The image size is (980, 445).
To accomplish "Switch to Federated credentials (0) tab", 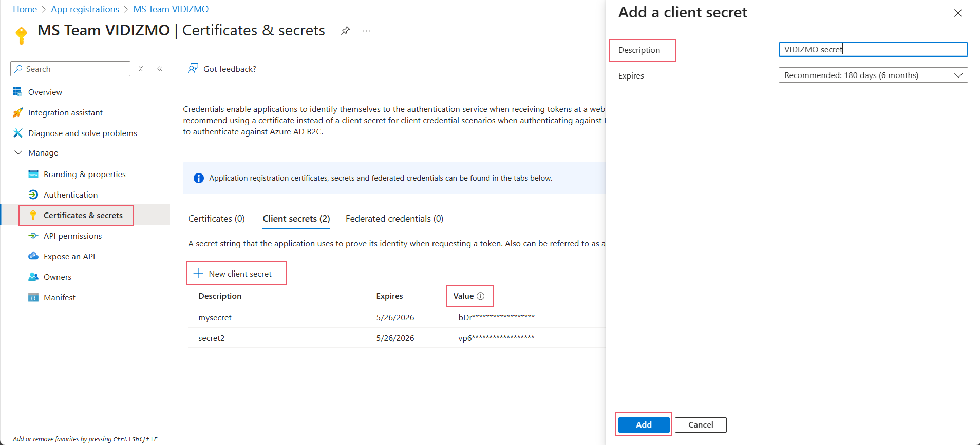I will tap(394, 219).
